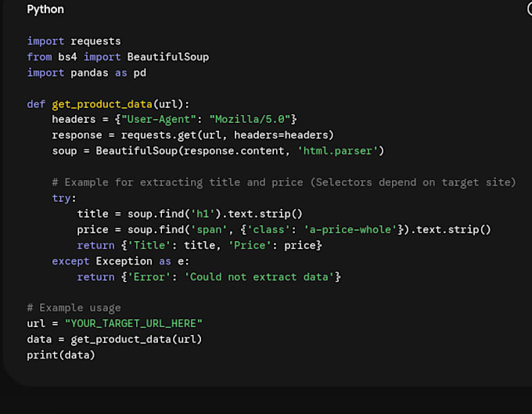532x414 pixels.
Task: Click the get_product_data function definition
Action: click(108, 104)
